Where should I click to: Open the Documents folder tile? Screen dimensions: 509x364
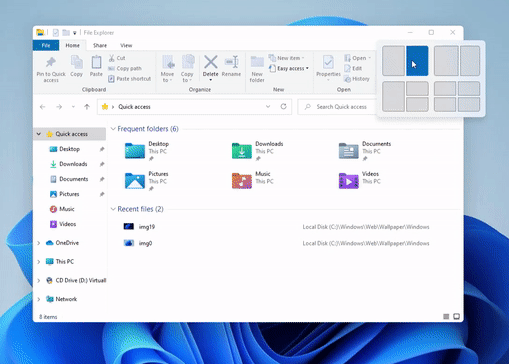tap(365, 151)
